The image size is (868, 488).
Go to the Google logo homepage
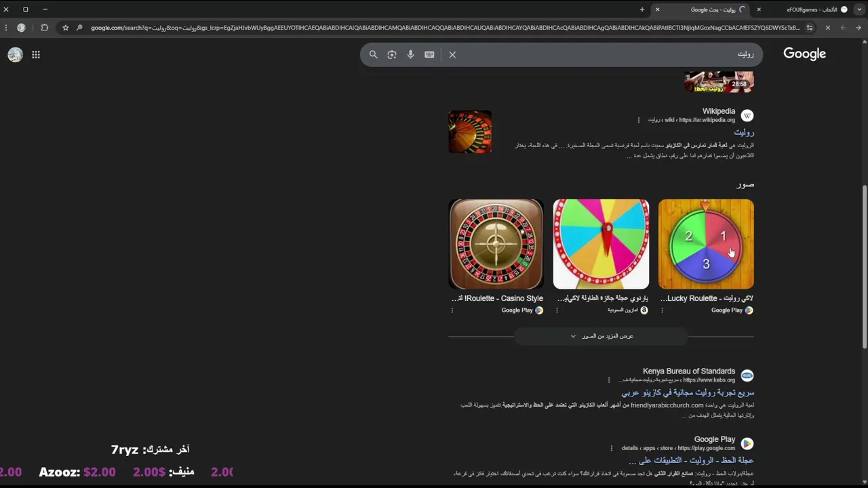(x=804, y=54)
